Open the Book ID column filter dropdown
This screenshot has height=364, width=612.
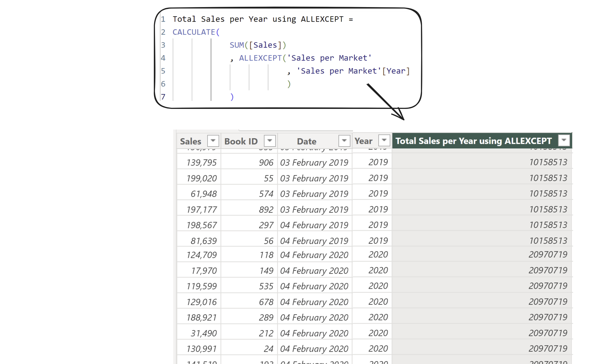(270, 141)
